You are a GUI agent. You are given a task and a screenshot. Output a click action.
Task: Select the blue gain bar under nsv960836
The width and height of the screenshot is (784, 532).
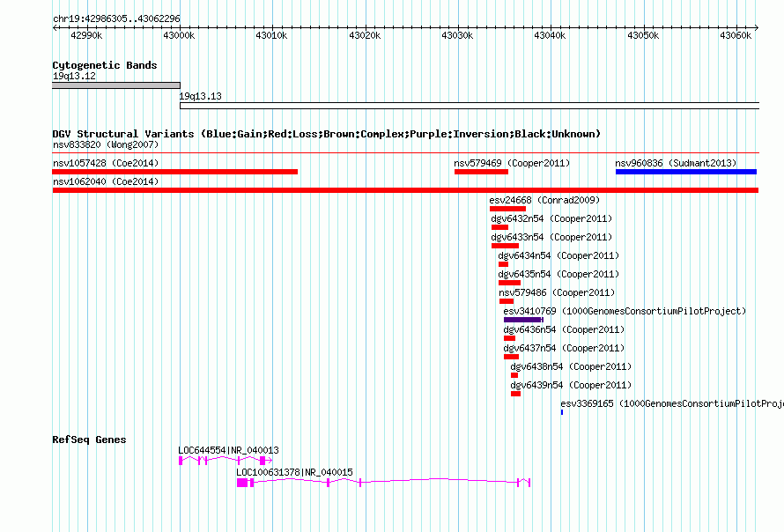tap(686, 172)
